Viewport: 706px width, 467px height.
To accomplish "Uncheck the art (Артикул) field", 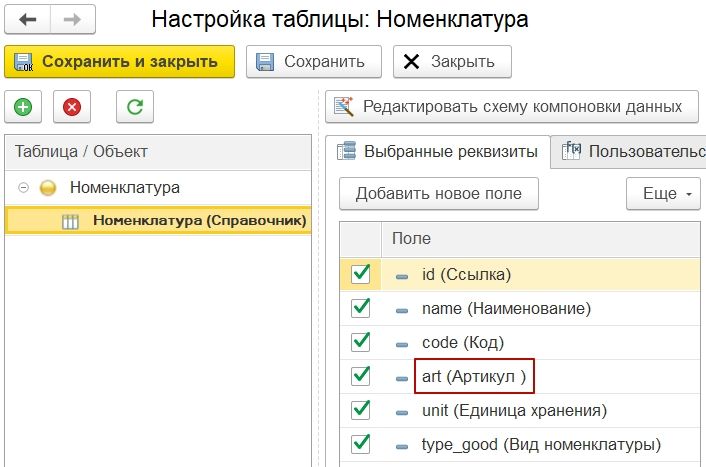I will (361, 376).
